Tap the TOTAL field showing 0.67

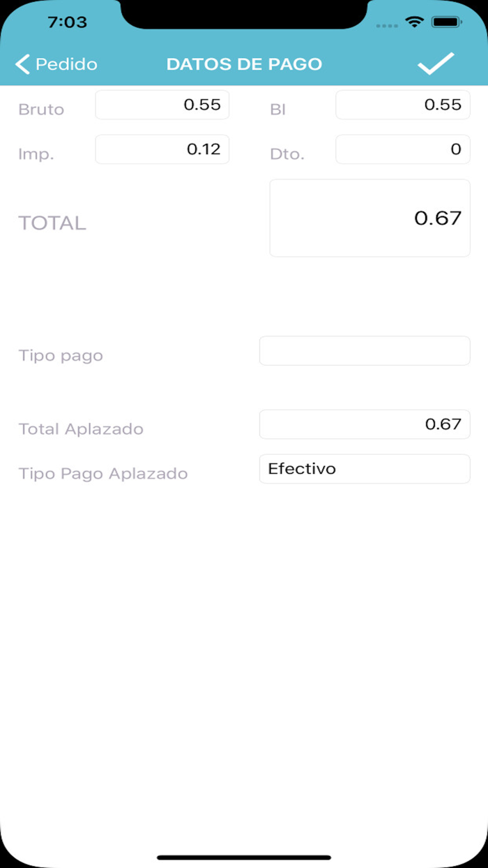369,217
